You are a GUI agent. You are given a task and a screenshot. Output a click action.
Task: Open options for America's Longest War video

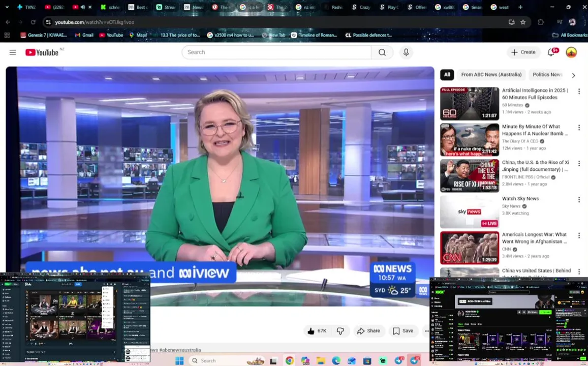[579, 235]
